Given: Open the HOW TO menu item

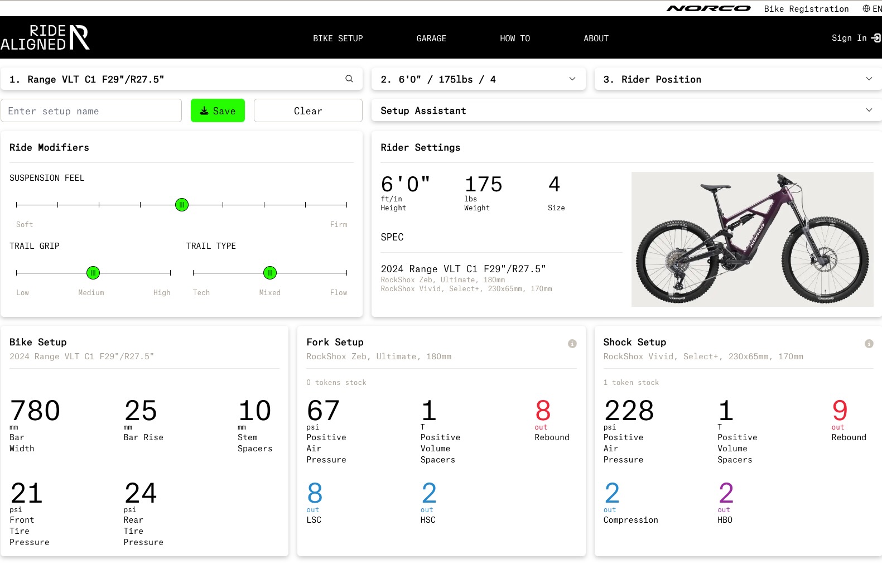Looking at the screenshot, I should tap(515, 38).
